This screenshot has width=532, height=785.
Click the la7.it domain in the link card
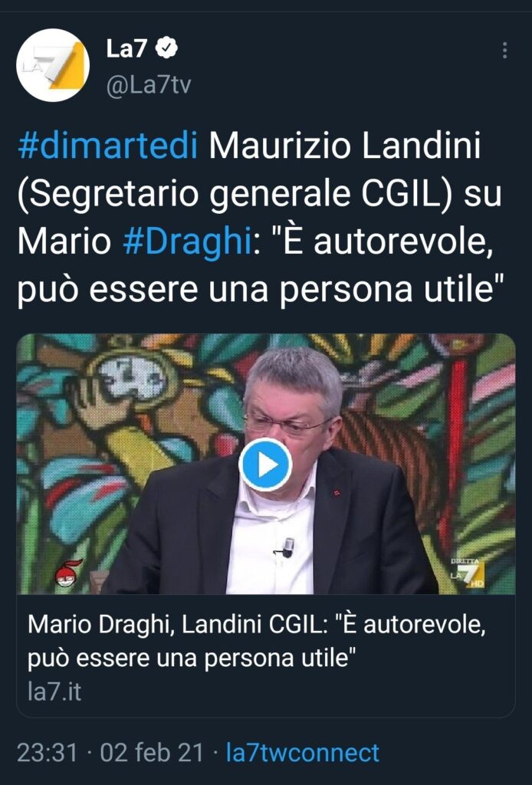coord(54,691)
